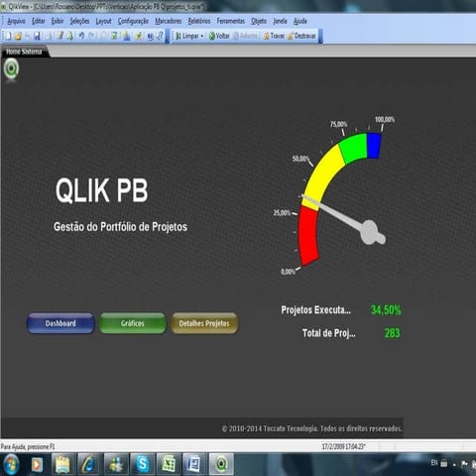476x476 pixels.
Task: Open the Marcadores menu
Action: [169, 21]
